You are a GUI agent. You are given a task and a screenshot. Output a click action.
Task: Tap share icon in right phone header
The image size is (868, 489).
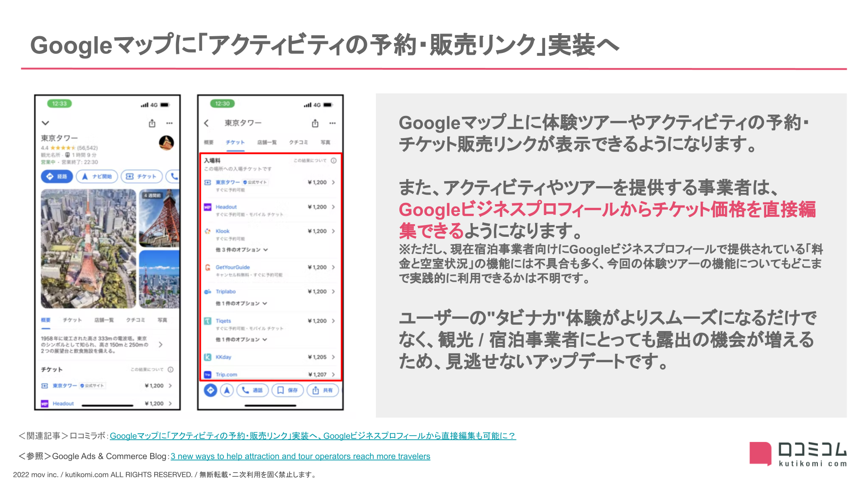click(315, 123)
